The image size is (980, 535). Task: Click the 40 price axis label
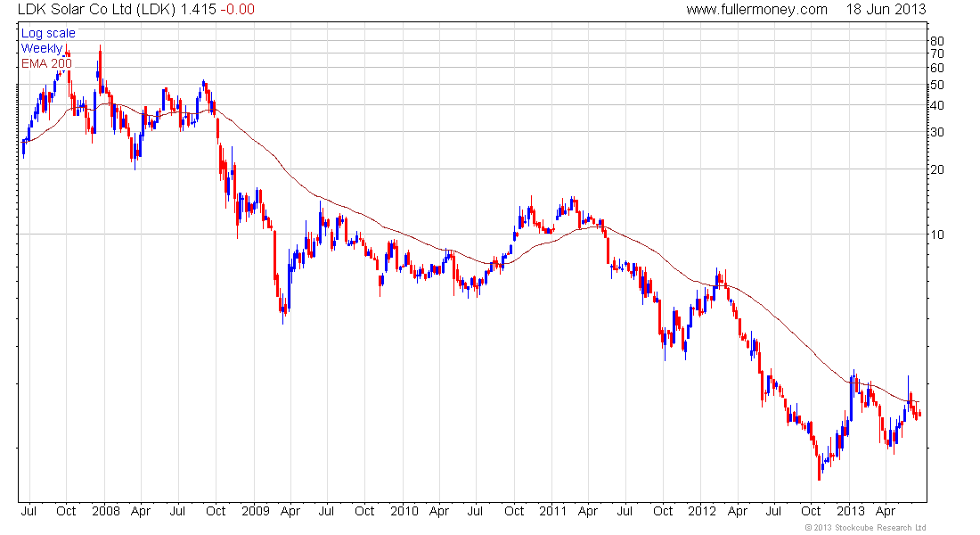pyautogui.click(x=937, y=105)
